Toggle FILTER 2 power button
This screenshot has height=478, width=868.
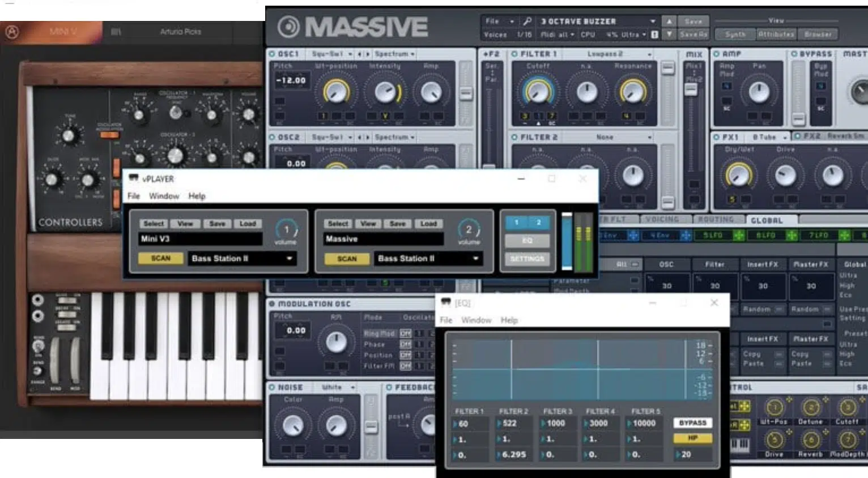pos(514,137)
